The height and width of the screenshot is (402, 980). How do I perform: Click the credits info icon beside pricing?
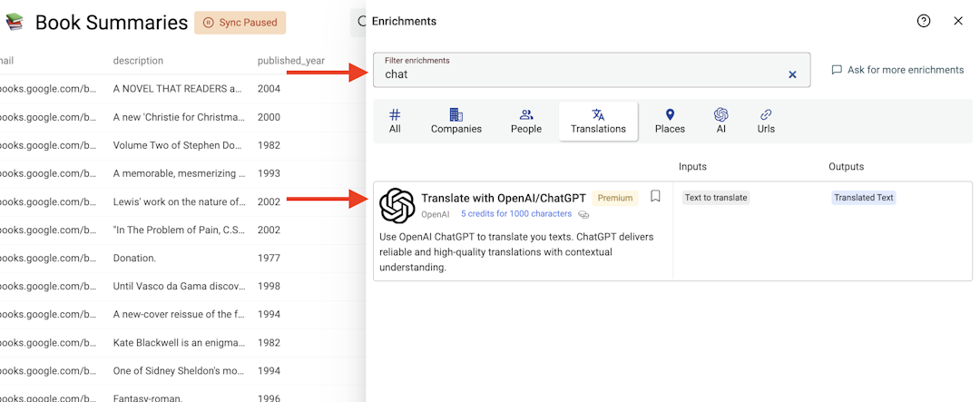[583, 214]
